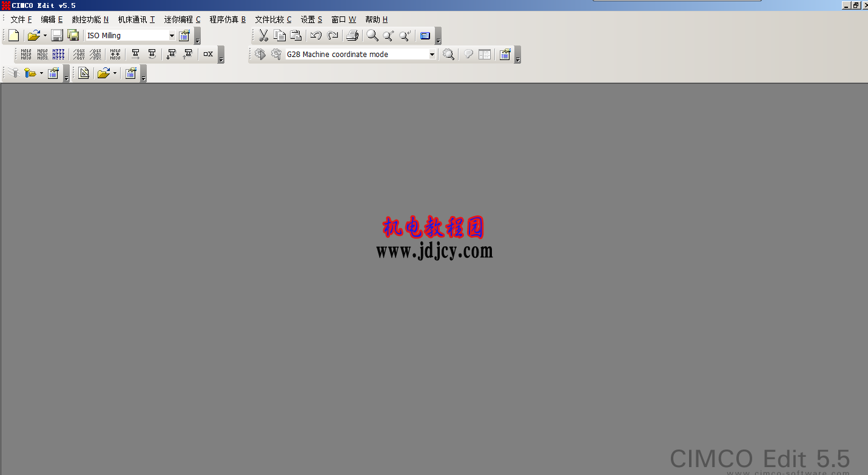868x475 pixels.
Task: Find next with the magnifier forward-arrow icon
Action: click(x=389, y=36)
